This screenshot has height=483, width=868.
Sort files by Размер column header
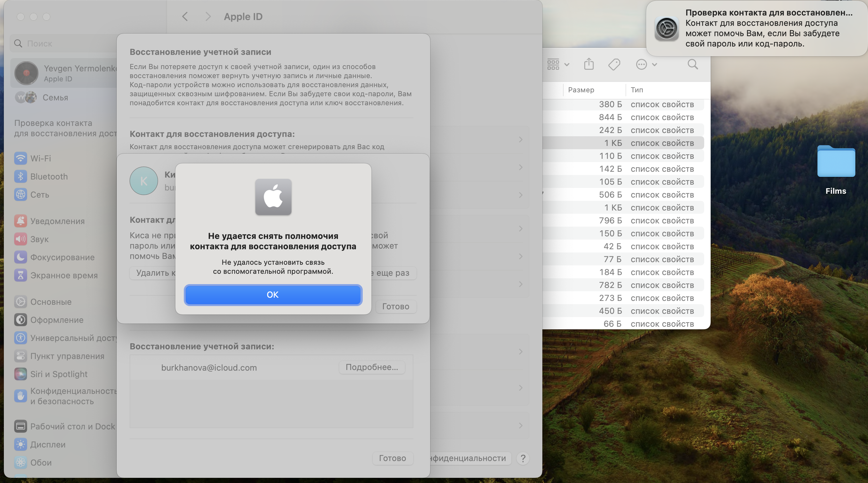tap(581, 90)
